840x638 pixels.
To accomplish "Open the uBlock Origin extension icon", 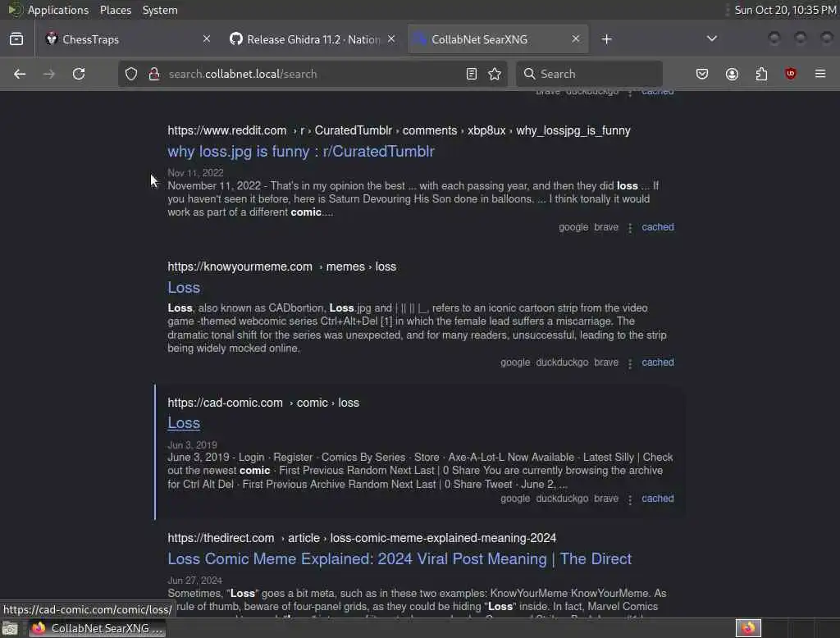I will [x=791, y=74].
